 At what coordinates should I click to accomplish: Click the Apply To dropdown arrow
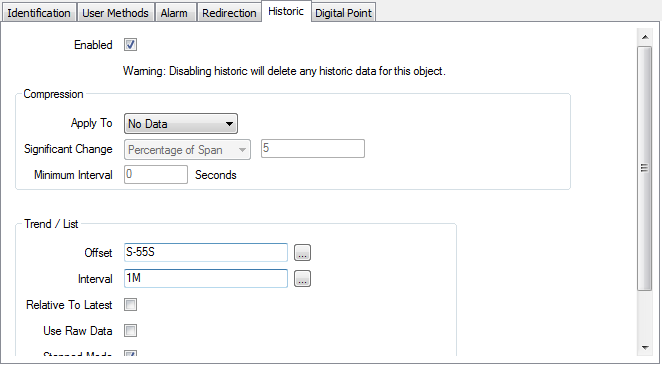(229, 124)
